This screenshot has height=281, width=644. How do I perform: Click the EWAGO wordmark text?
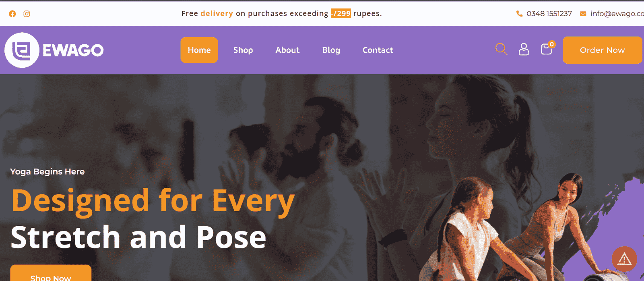(x=73, y=50)
